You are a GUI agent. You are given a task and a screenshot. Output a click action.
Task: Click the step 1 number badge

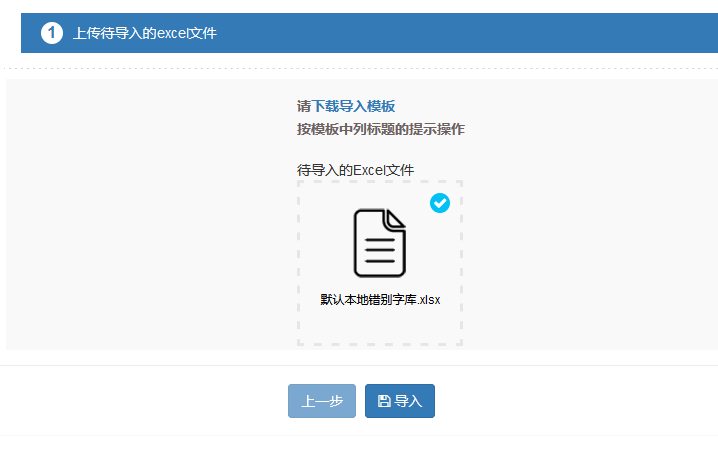click(52, 33)
